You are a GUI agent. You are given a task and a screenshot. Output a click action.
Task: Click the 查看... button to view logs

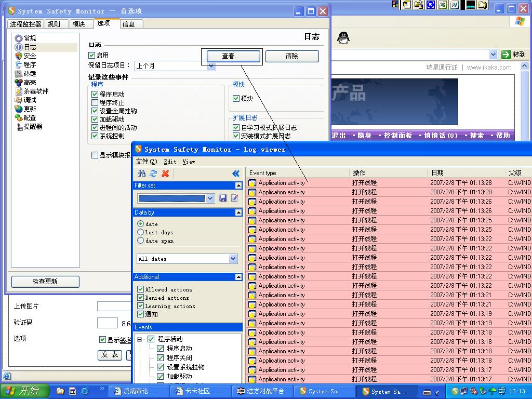pyautogui.click(x=233, y=56)
